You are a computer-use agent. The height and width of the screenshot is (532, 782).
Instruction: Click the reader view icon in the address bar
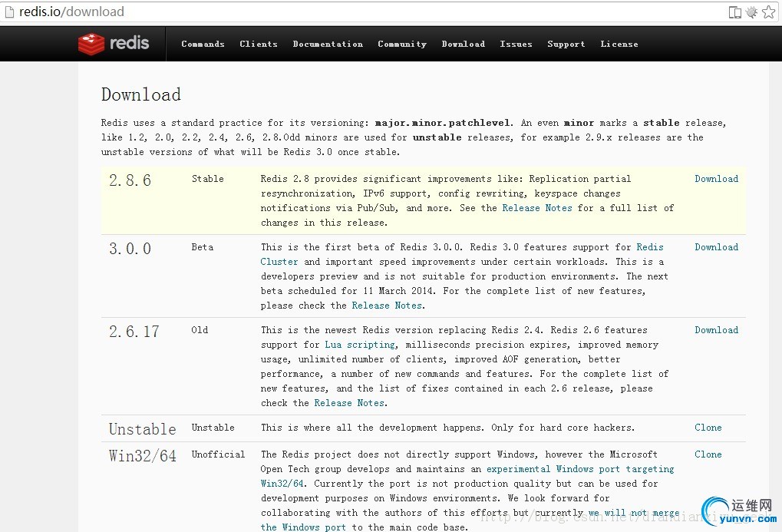pos(734,12)
